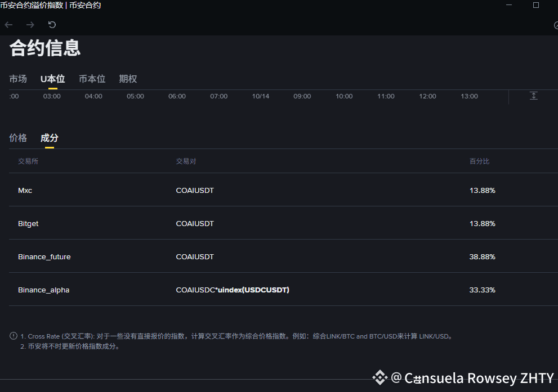Image resolution: width=558 pixels, height=392 pixels.
Task: Click the 09:00 time axis label
Action: click(x=302, y=96)
